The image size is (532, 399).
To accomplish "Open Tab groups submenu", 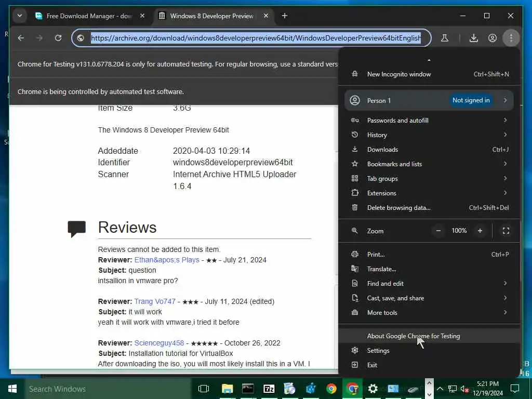I will [x=429, y=179].
